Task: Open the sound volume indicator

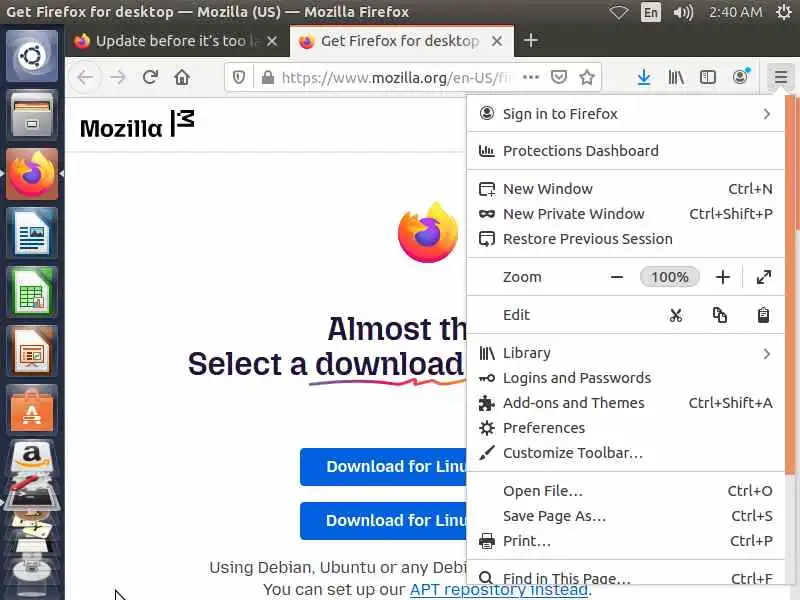Action: click(x=683, y=12)
